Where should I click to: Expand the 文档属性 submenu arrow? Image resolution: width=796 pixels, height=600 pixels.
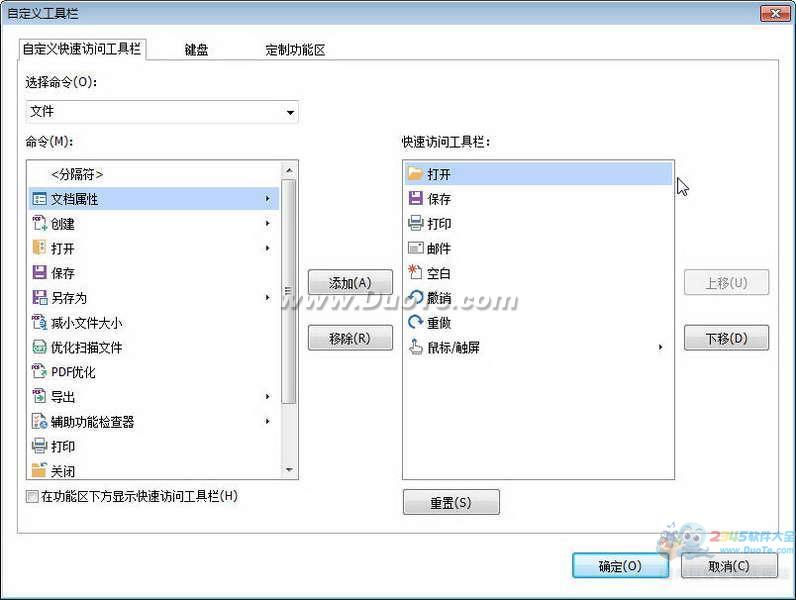(268, 199)
